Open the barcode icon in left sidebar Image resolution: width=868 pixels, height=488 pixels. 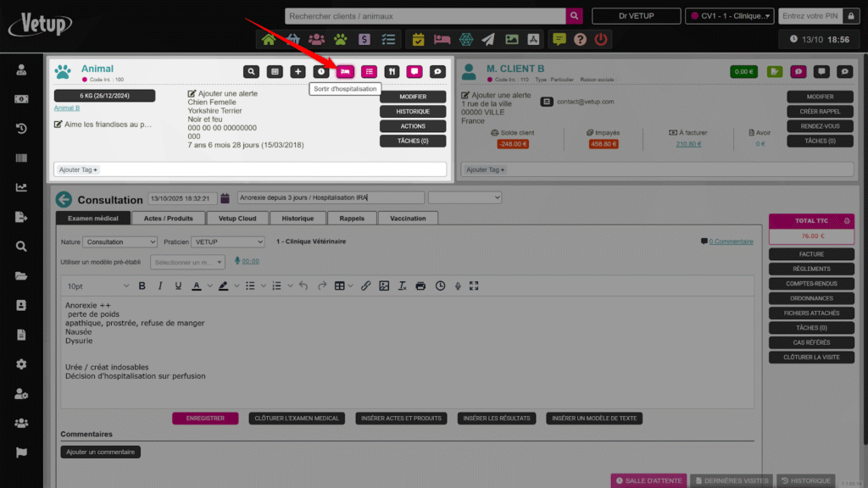pos(21,158)
